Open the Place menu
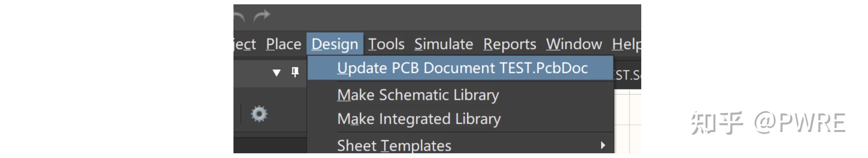Image resolution: width=868 pixels, height=158 pixels. pyautogui.click(x=284, y=44)
